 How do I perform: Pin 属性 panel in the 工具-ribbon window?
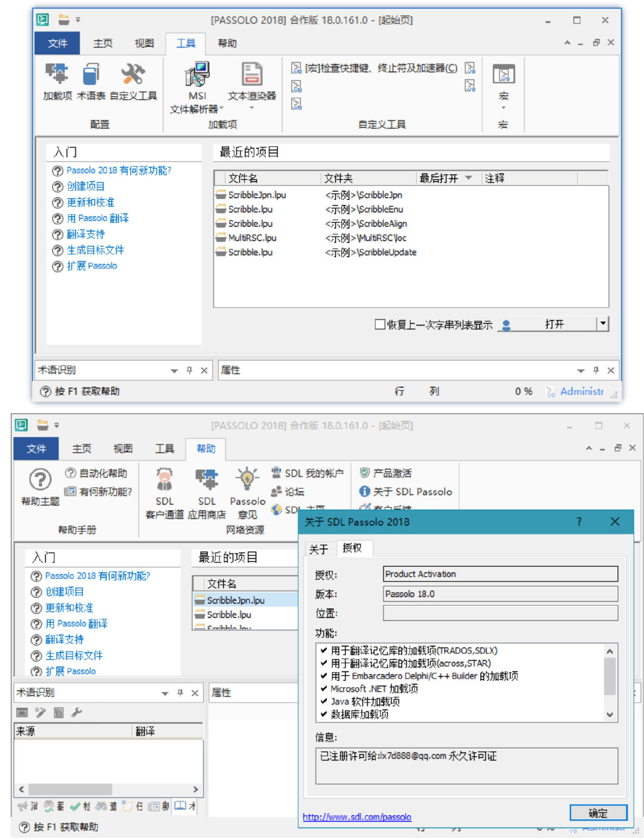pyautogui.click(x=596, y=370)
